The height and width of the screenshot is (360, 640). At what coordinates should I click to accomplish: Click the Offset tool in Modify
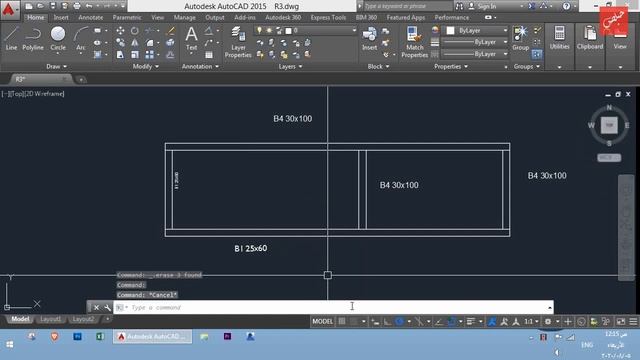tap(171, 54)
